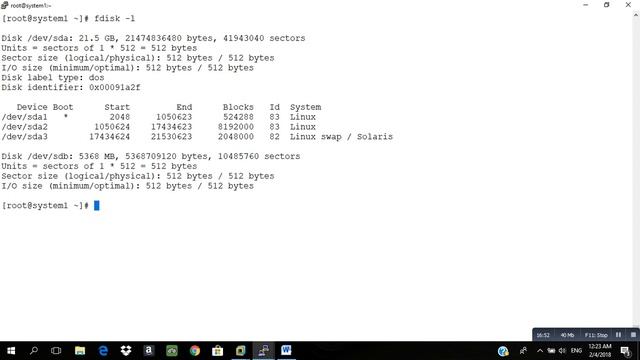
Task: Click the '40 Mb' recorder size text
Action: 567,335
